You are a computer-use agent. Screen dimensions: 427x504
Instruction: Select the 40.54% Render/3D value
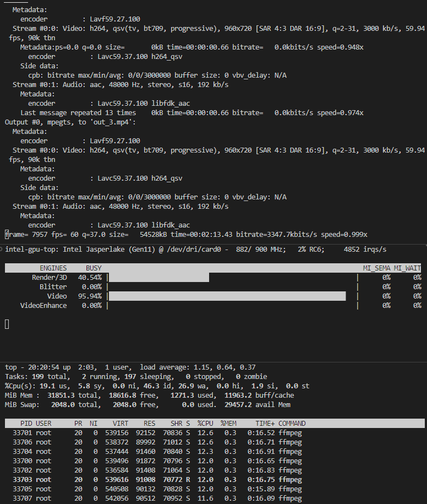pyautogui.click(x=90, y=278)
